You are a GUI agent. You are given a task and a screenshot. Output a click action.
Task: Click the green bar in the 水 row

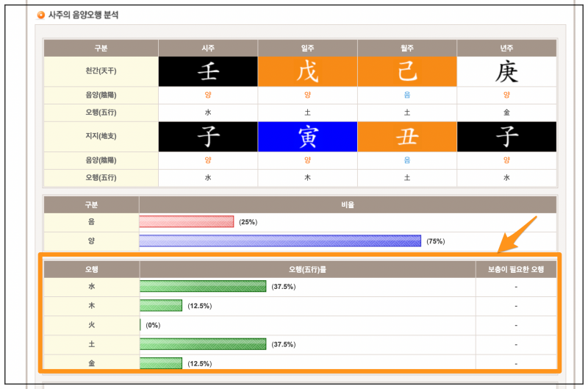tap(203, 286)
